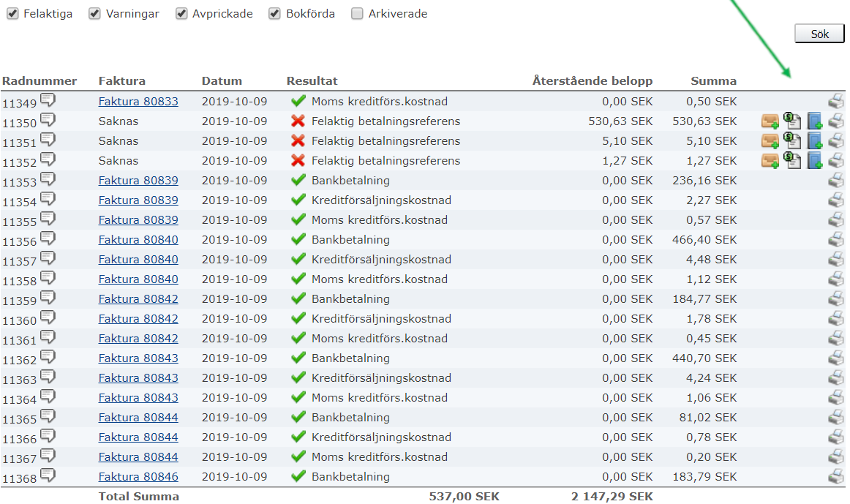Disable the Bokförda filter checkbox
Screen dimensions: 850x504
tap(274, 14)
